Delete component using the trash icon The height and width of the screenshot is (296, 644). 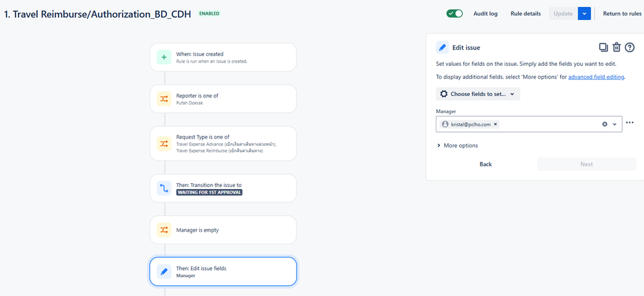point(616,47)
